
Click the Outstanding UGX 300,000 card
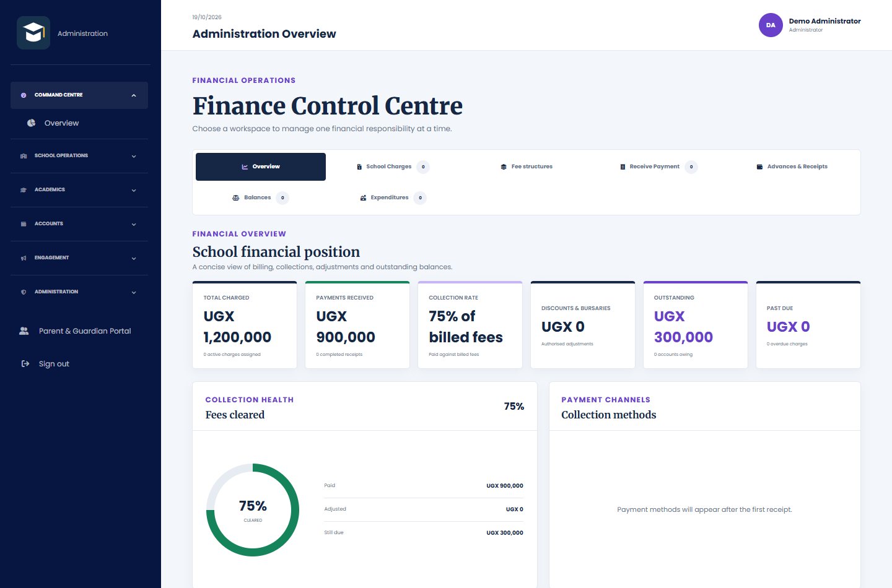pyautogui.click(x=696, y=325)
